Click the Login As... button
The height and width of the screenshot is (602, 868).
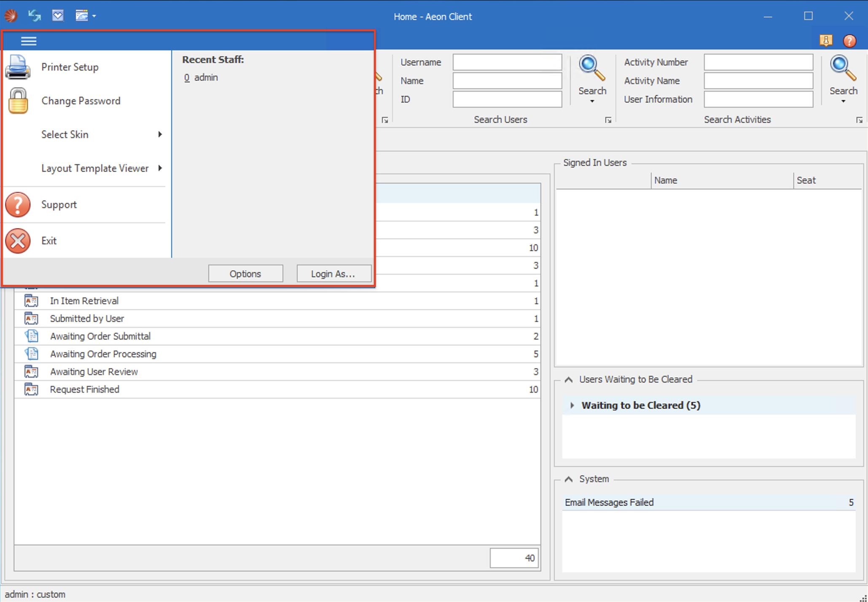[333, 274]
